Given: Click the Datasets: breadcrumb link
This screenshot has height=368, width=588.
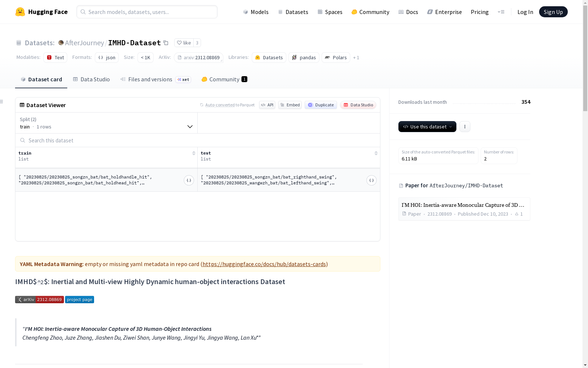Looking at the screenshot, I should (x=40, y=43).
